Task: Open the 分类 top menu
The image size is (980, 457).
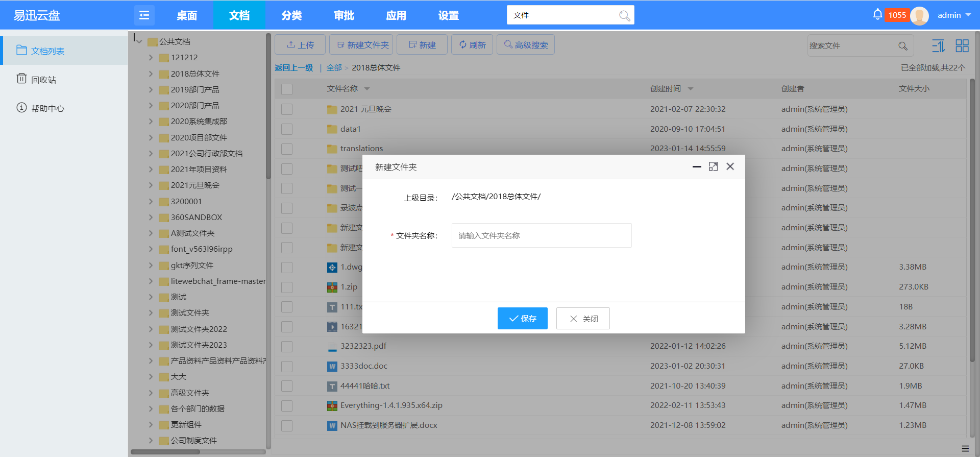Action: pos(291,15)
